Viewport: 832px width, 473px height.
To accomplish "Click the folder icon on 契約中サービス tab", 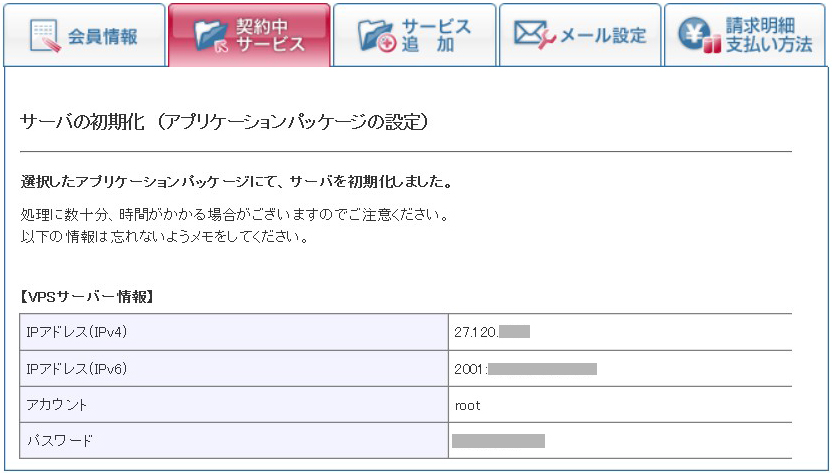I will coord(211,37).
